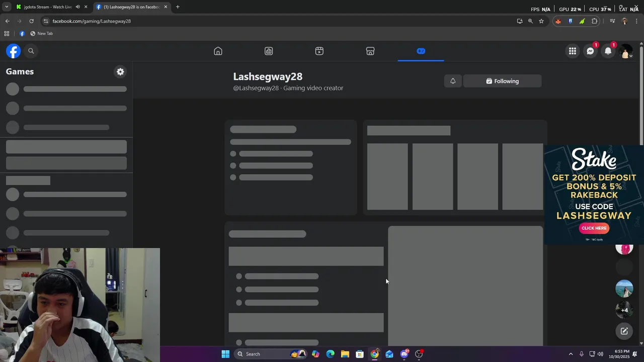Open the Following options button

(502, 81)
